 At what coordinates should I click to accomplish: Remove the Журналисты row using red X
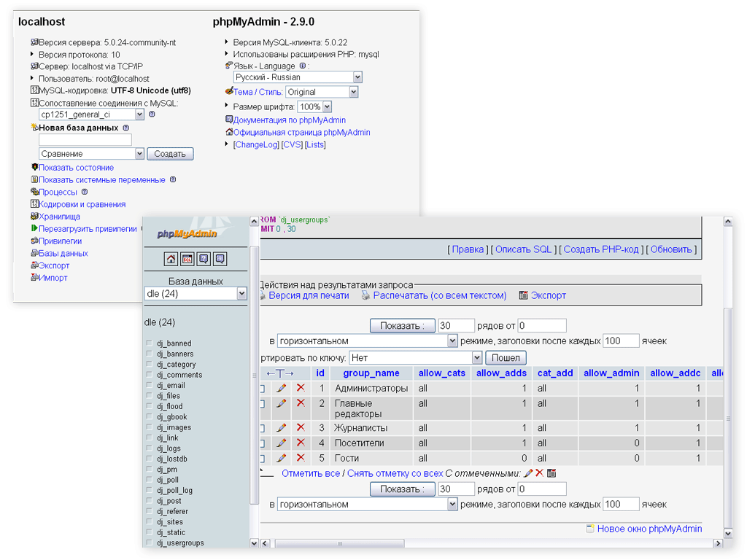point(301,427)
